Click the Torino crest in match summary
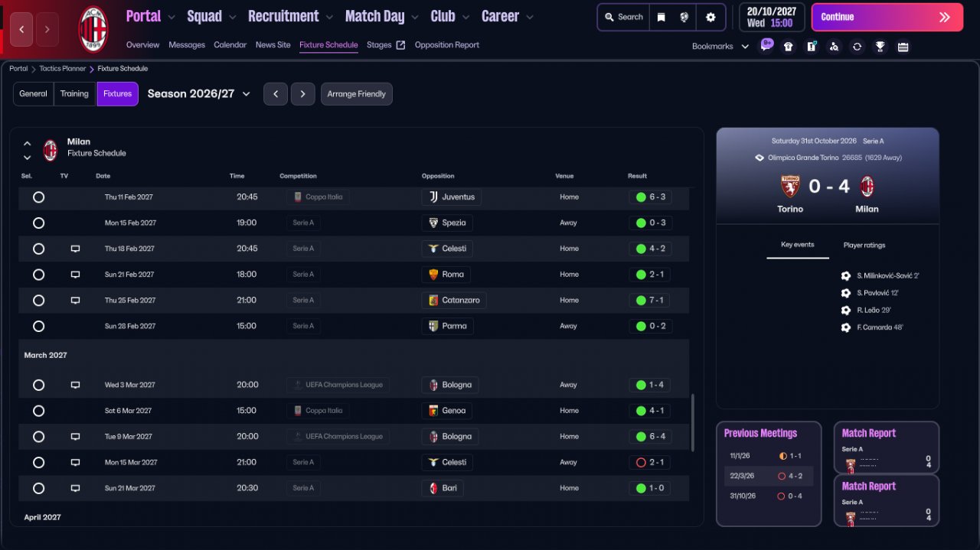980x550 pixels. (x=790, y=187)
